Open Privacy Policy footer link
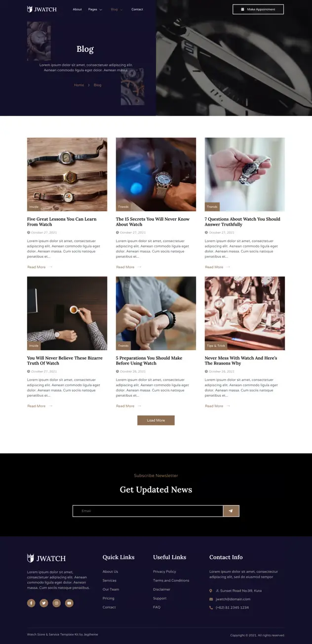 tap(164, 571)
